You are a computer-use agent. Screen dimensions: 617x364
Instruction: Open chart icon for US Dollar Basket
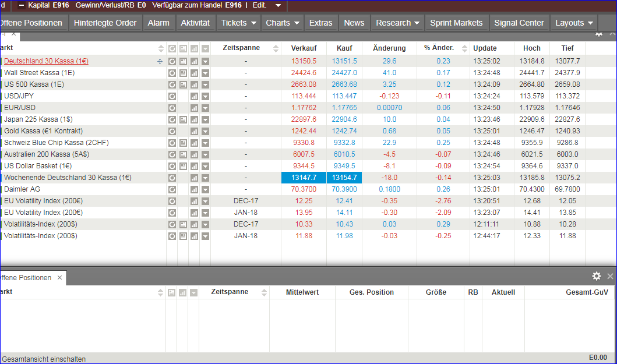(x=194, y=166)
